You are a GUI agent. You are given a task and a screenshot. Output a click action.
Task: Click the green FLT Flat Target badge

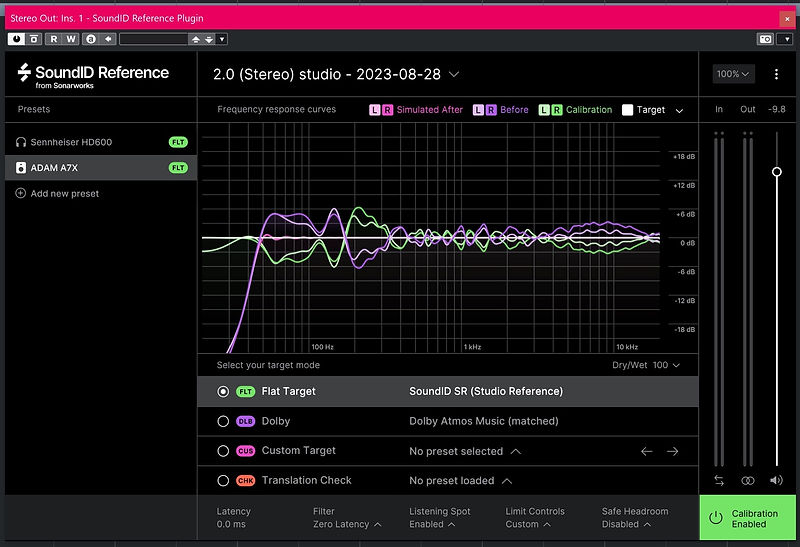click(245, 391)
